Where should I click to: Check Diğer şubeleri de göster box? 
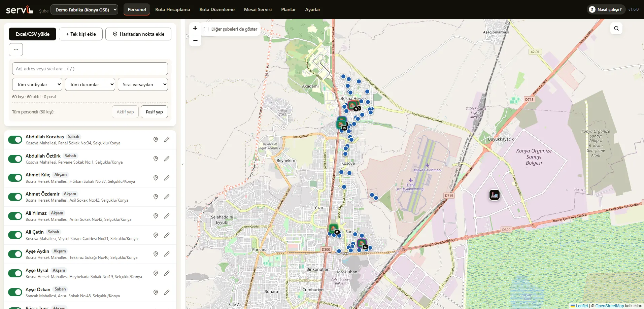click(x=206, y=29)
